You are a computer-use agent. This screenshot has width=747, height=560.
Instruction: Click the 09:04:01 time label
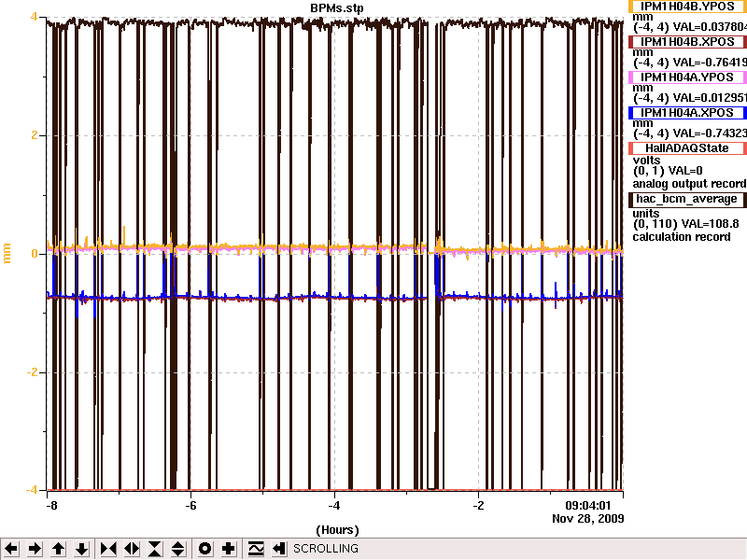pos(588,506)
